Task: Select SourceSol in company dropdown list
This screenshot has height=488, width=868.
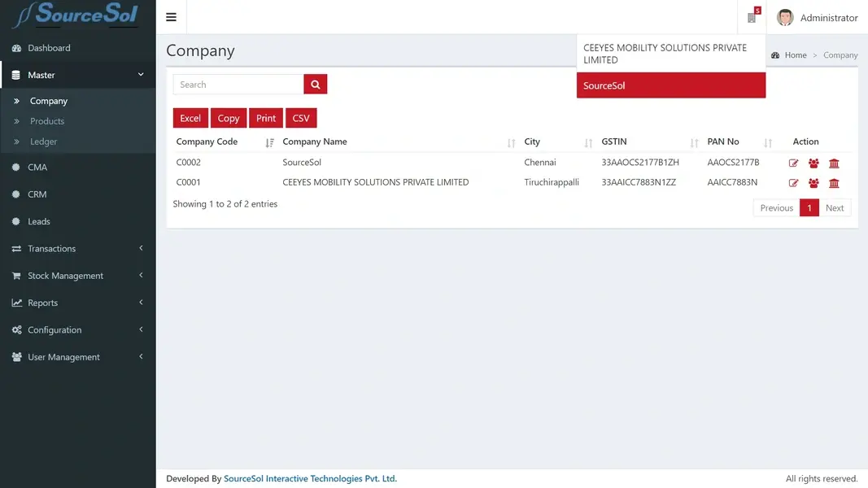Action: 670,85
